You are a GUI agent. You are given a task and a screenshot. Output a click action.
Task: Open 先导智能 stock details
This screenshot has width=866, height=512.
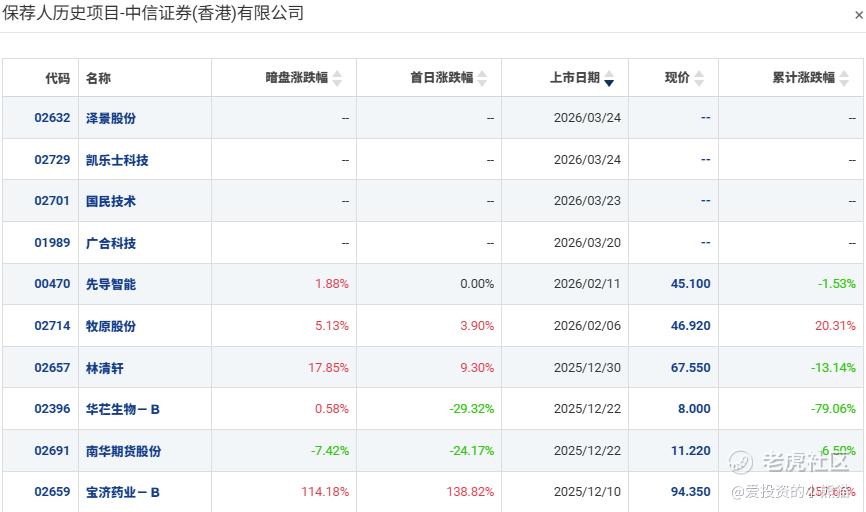(110, 284)
